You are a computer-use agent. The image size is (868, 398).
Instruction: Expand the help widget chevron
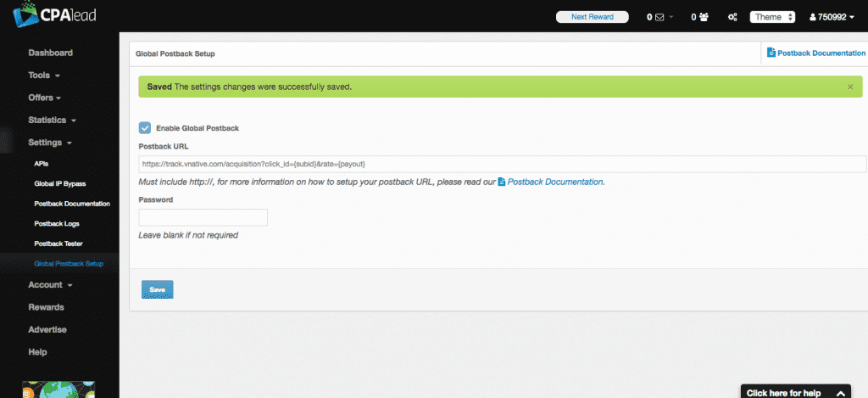coord(840,393)
